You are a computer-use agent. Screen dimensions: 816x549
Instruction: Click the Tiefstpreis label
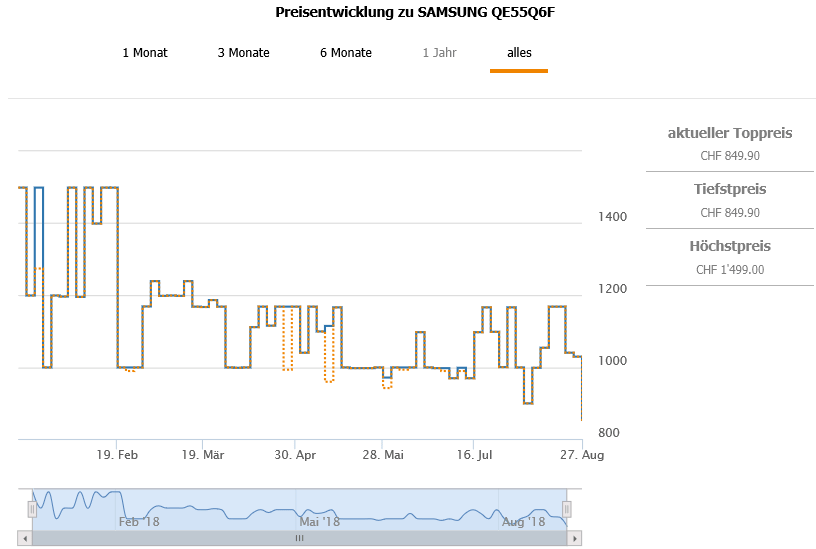(x=730, y=189)
